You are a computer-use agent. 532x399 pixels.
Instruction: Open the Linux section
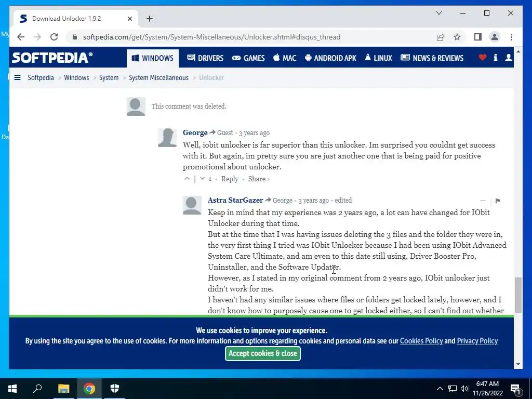(378, 58)
